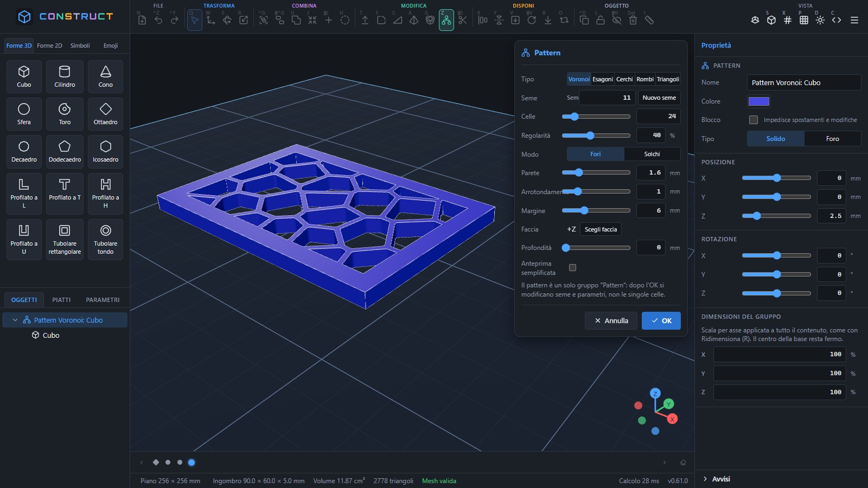The height and width of the screenshot is (488, 868).
Task: Toggle the active Pattern tool icon
Action: coord(446,20)
